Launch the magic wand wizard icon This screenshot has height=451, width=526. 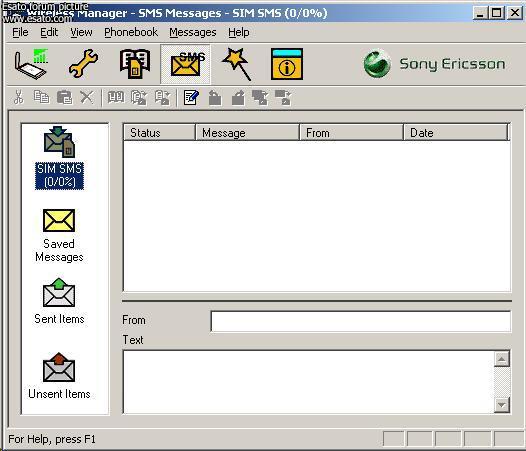click(x=237, y=64)
